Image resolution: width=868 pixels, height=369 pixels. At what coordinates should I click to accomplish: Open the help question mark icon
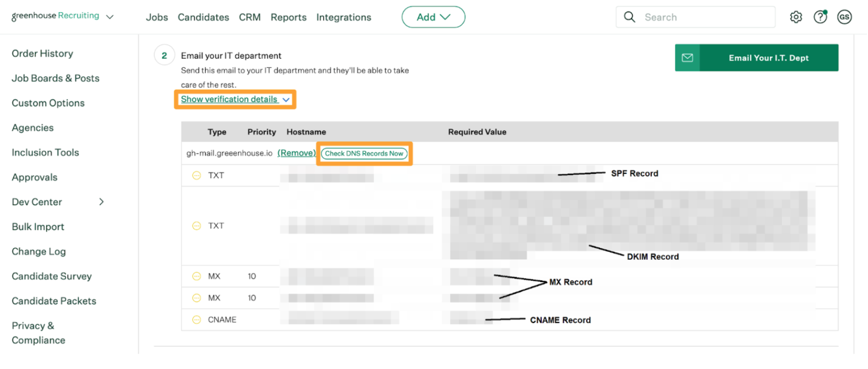(x=820, y=17)
